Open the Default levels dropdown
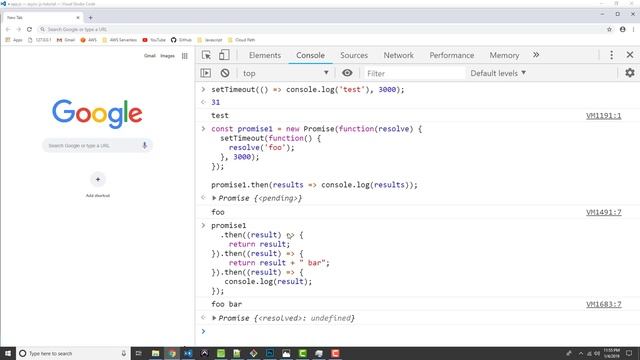This screenshot has width=640, height=360. [498, 73]
